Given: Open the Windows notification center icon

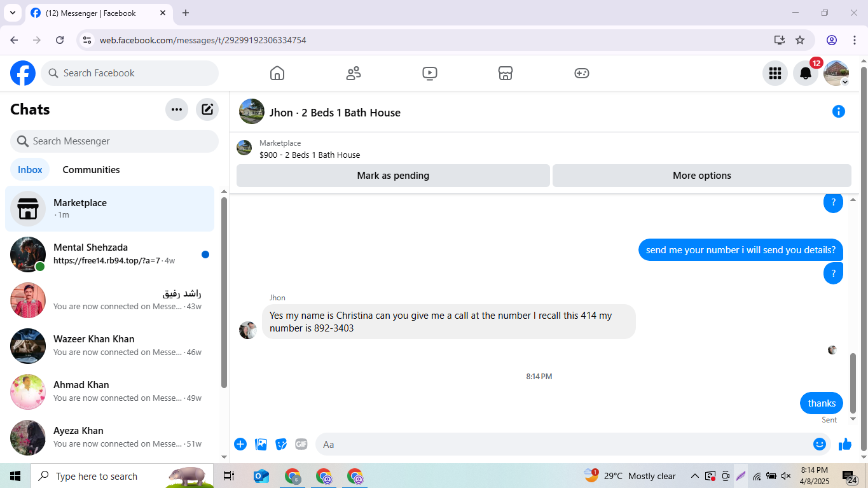Looking at the screenshot, I should [850, 476].
